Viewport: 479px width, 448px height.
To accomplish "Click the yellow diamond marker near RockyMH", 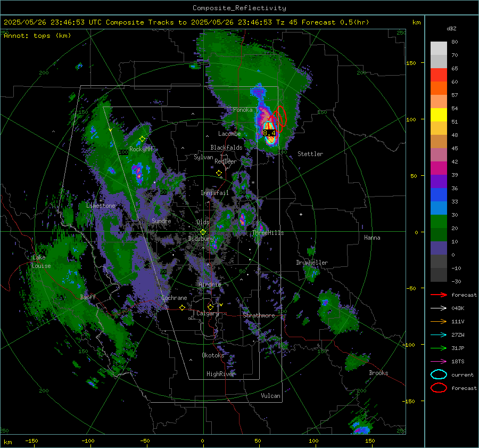I will click(x=142, y=139).
